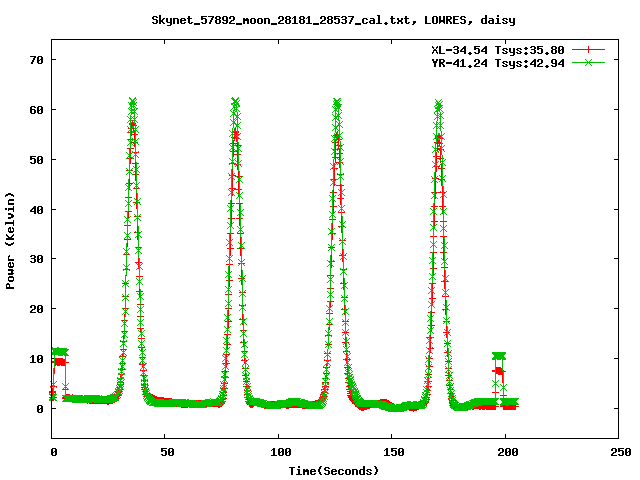The height and width of the screenshot is (480, 640).
Task: Click x-axis tick label 100
Action: pyautogui.click(x=281, y=452)
